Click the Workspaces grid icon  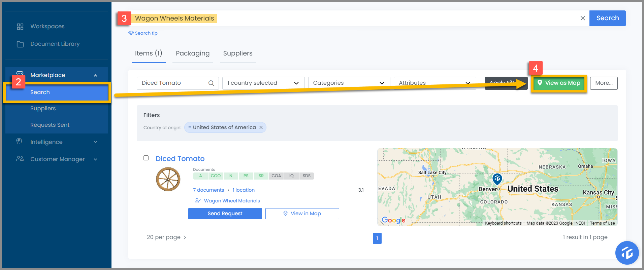(20, 27)
